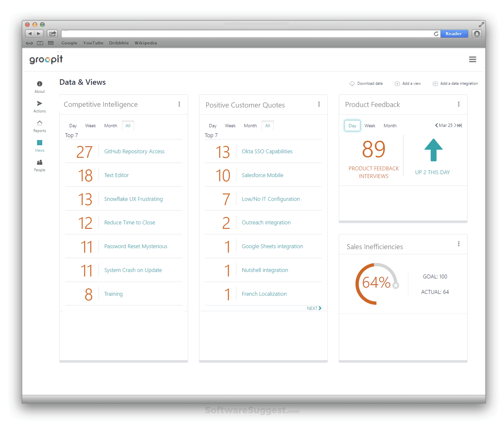This screenshot has height=427, width=504.
Task: Set Positive Customer Quotes to Month
Action: point(250,126)
